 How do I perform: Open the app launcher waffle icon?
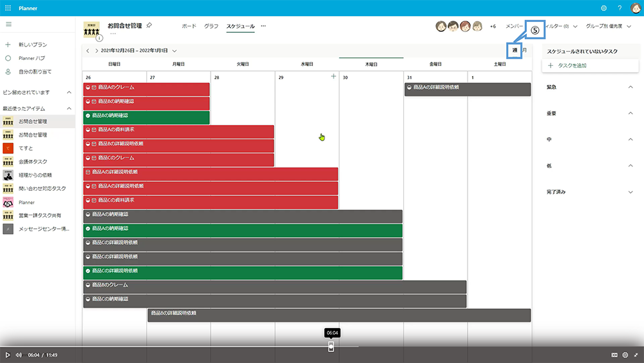[8, 8]
